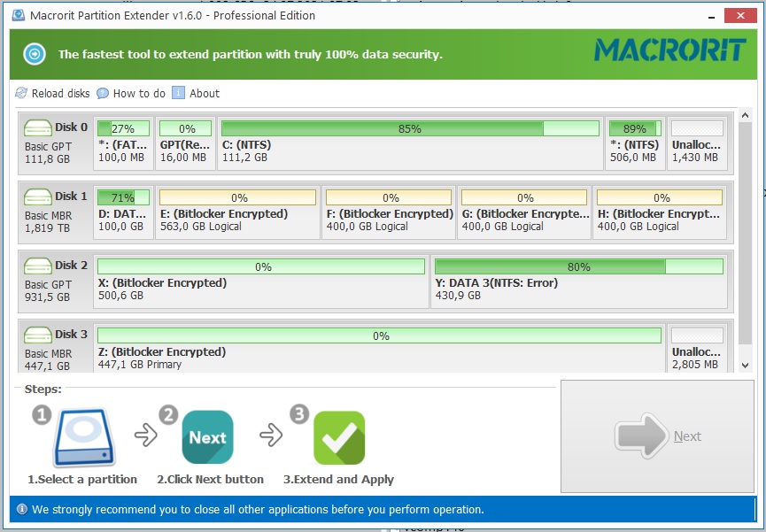Open the About dialog

(x=178, y=93)
